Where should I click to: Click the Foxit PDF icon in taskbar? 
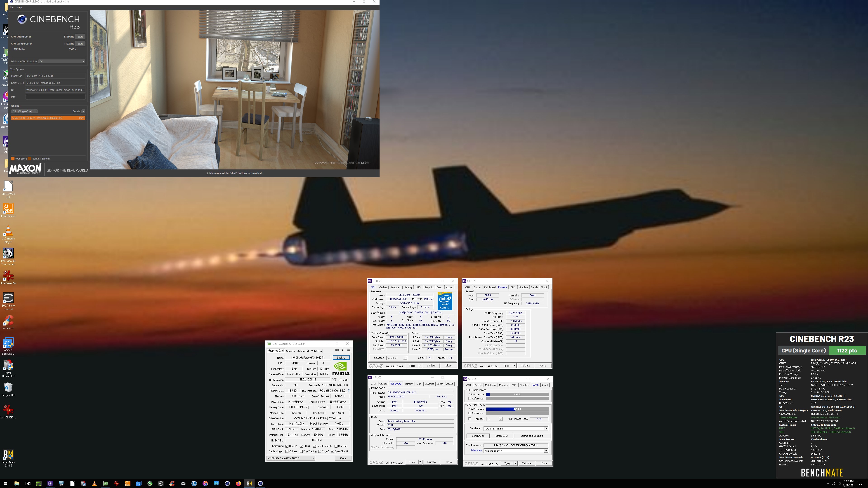[x=127, y=483]
